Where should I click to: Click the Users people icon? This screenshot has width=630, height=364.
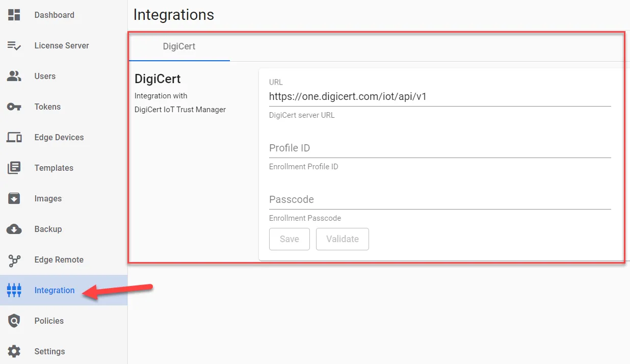[x=14, y=76]
